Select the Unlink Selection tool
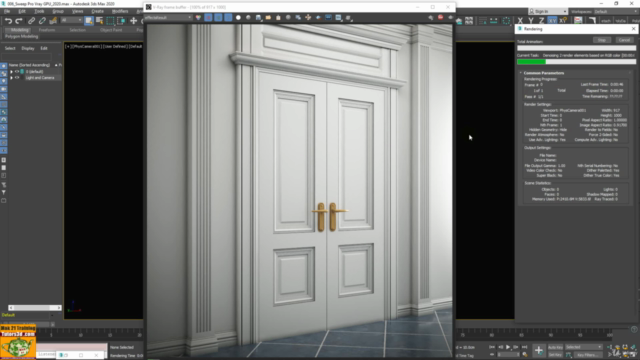The image size is (640, 360). point(42,20)
